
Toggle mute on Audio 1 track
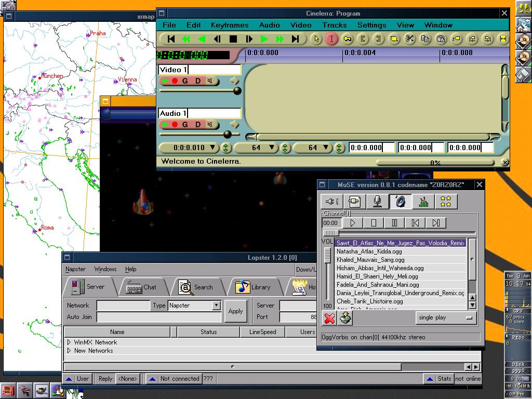tap(210, 125)
